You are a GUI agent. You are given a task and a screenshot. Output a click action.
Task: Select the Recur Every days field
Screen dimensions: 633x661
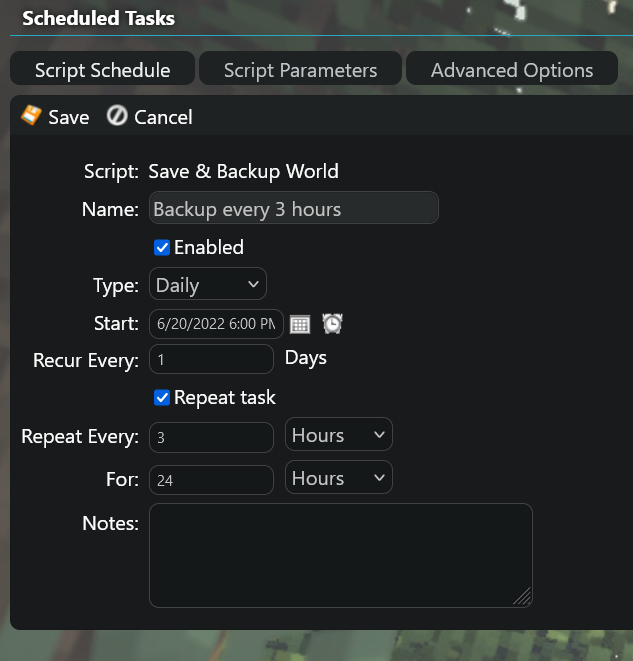pos(211,359)
